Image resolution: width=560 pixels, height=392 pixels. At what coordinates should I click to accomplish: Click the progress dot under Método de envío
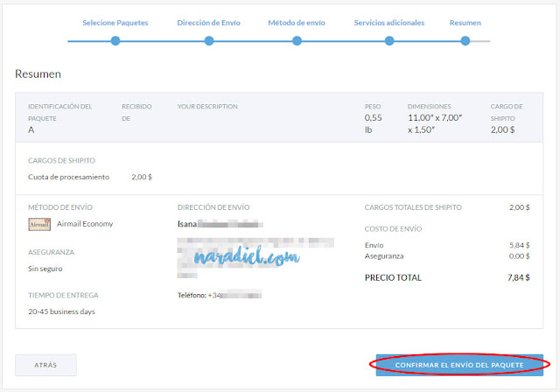[x=297, y=41]
